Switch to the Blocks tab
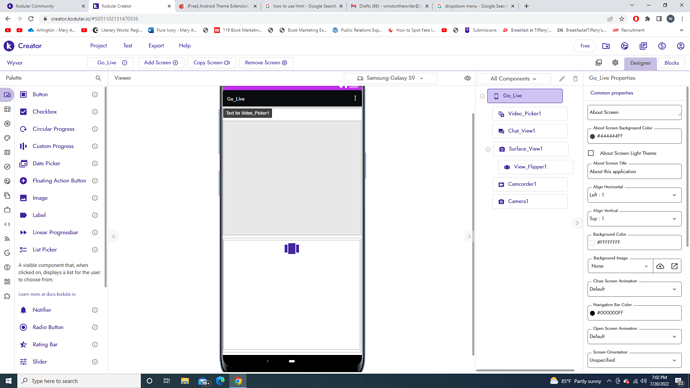 click(x=672, y=63)
